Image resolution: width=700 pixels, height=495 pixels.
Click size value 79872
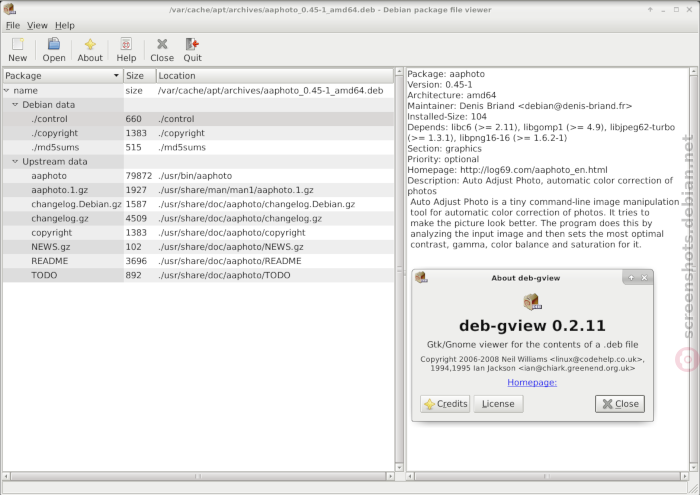tap(138, 176)
